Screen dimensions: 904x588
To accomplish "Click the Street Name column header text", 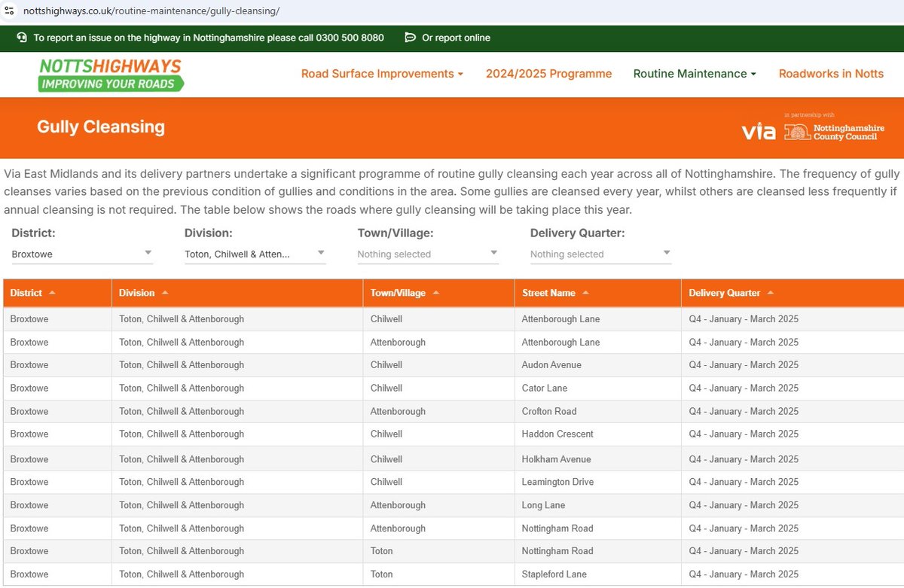I will click(548, 293).
